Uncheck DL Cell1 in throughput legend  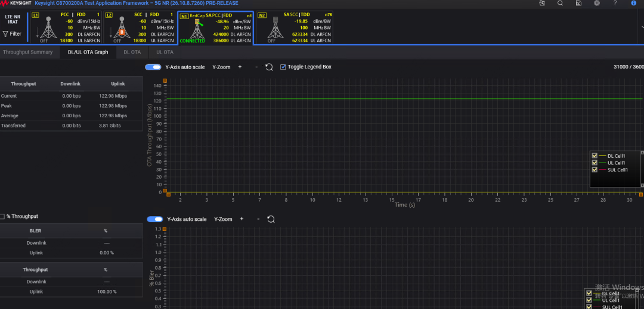click(595, 156)
